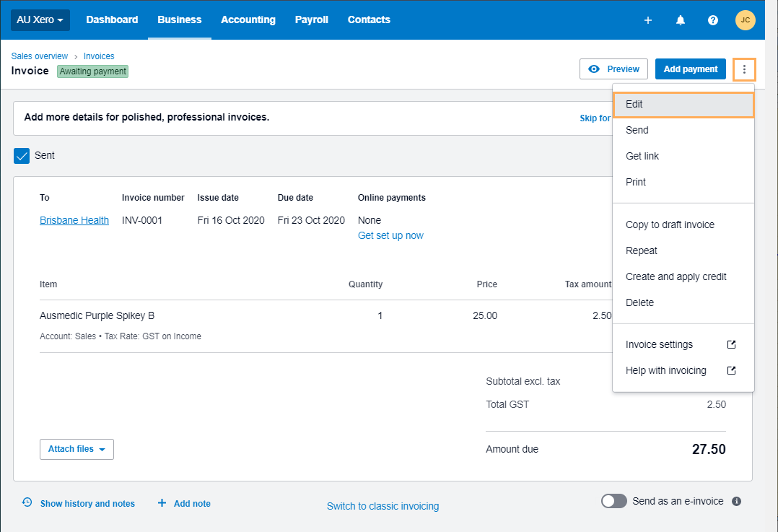778x532 pixels.
Task: Click the Subtotal excl. tax label
Action: 523,382
